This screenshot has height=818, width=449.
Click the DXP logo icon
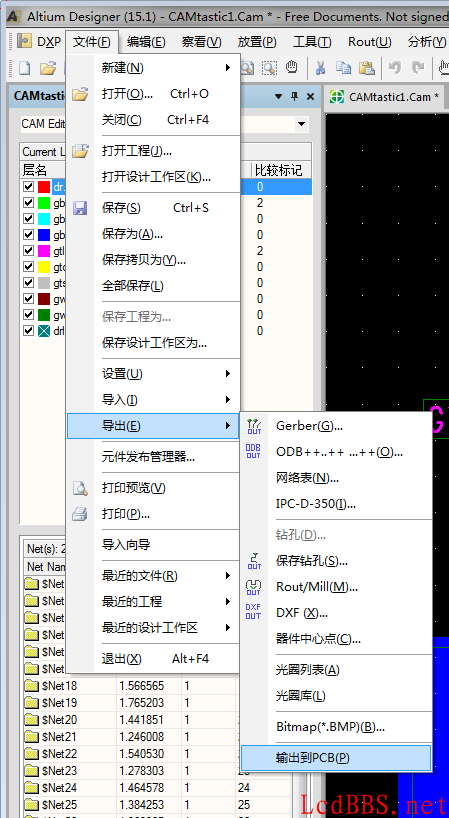(24, 41)
